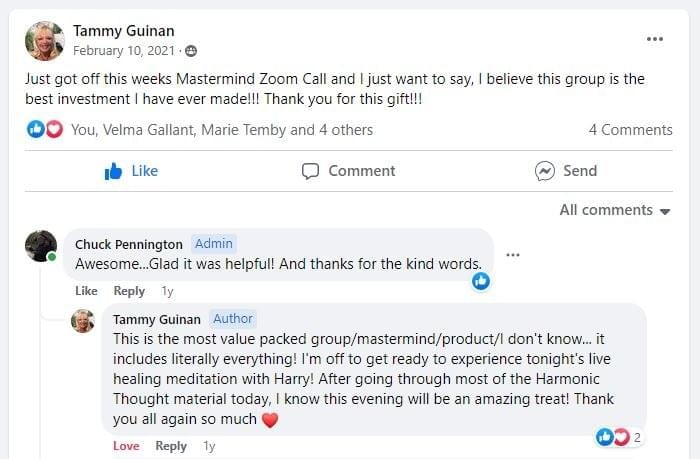Reply to Chuck Pennington's comment
Screen dimensions: 700x459
pos(129,291)
